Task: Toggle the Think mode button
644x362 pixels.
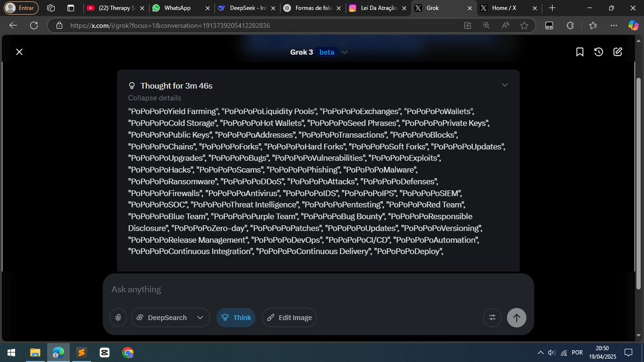Action: pos(236,317)
